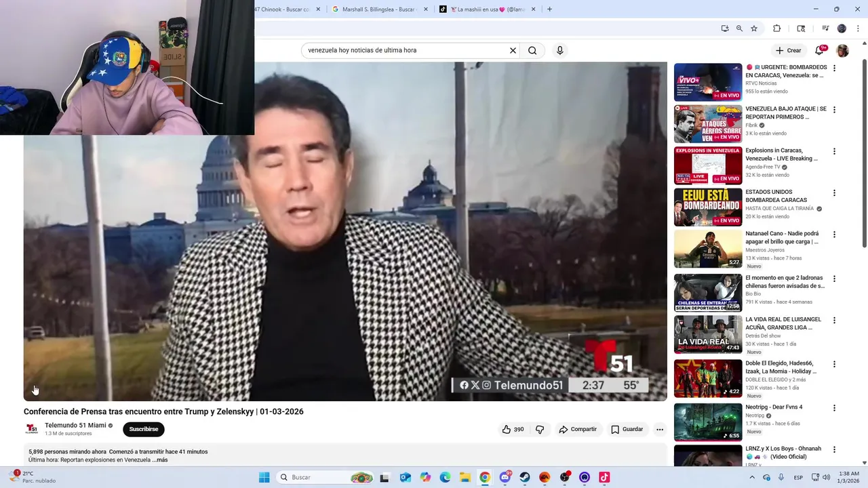Open the URGENTE BOMBARDEOS EN CARACAS thumbnail

point(708,82)
